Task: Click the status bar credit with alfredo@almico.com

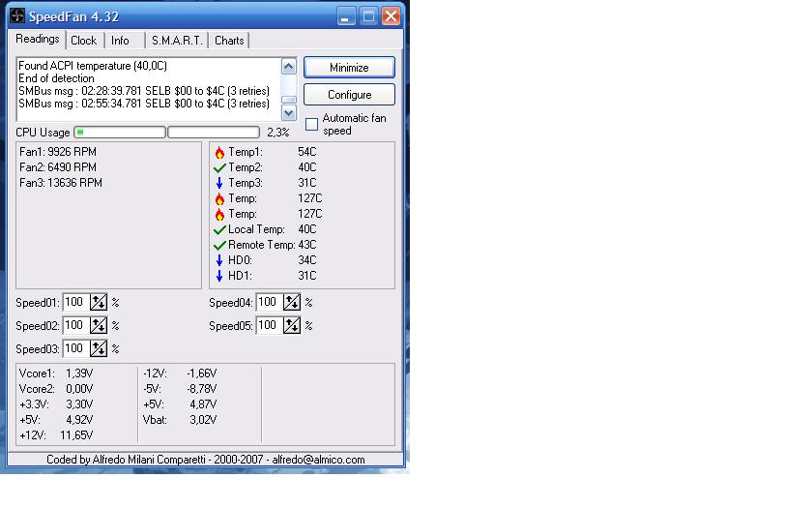Action: [206, 460]
